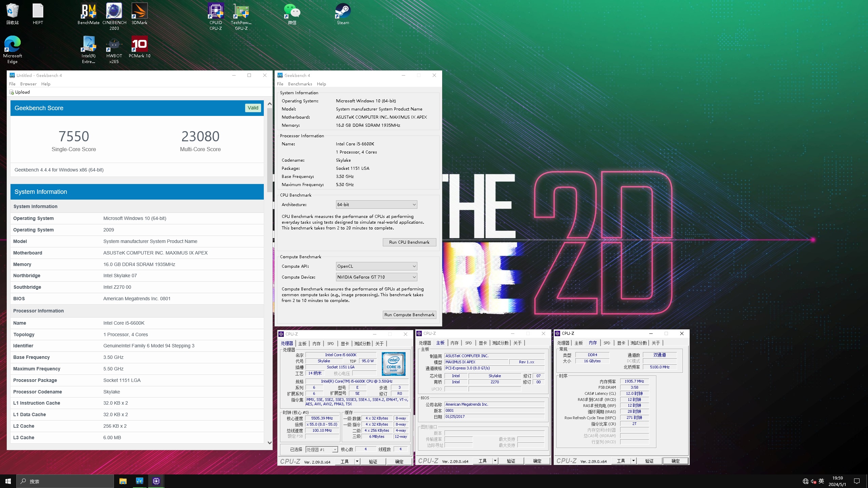This screenshot has height=488, width=868.
Task: Click scroll-down arrow in Geekbench results
Action: click(x=270, y=443)
